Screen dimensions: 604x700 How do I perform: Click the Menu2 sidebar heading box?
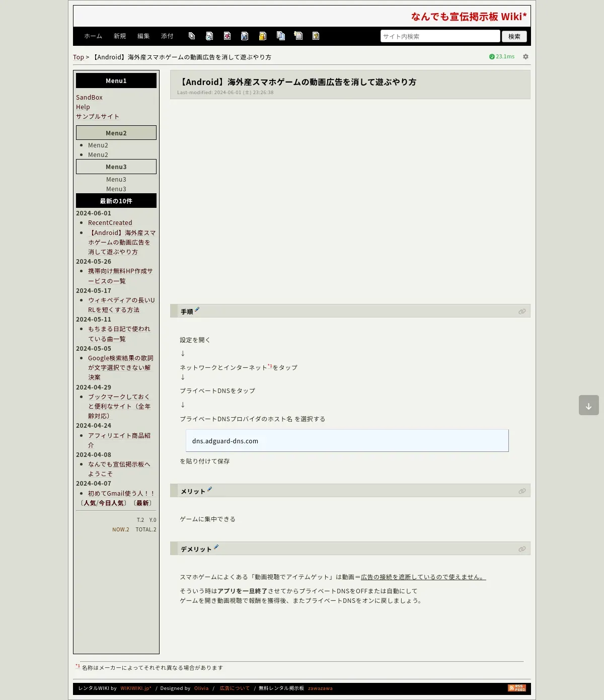point(116,133)
